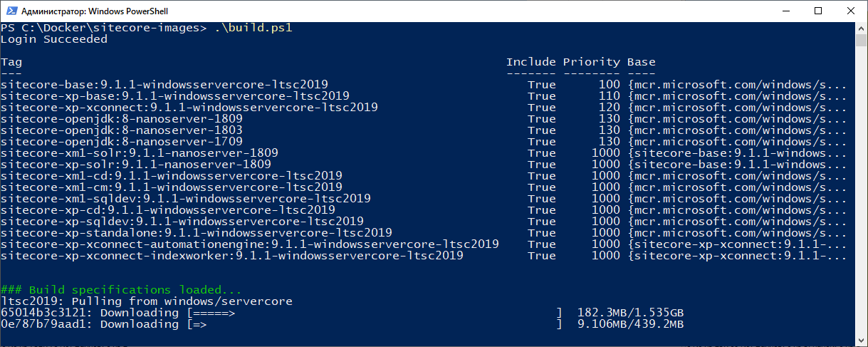Click the 'Login Succeeded' output line
This screenshot has width=868, height=347.
(54, 39)
